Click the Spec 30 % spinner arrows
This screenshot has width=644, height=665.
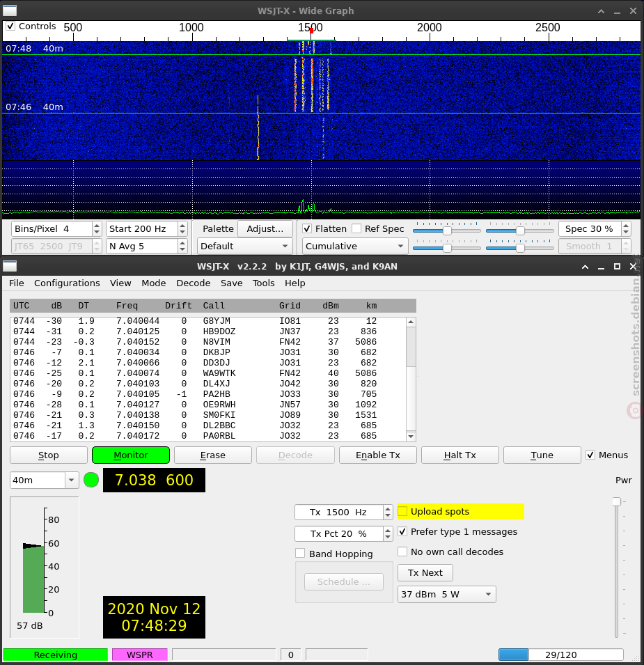626,229
